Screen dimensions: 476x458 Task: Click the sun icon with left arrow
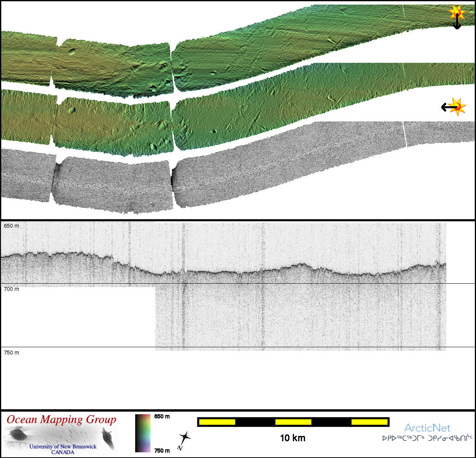pyautogui.click(x=457, y=107)
